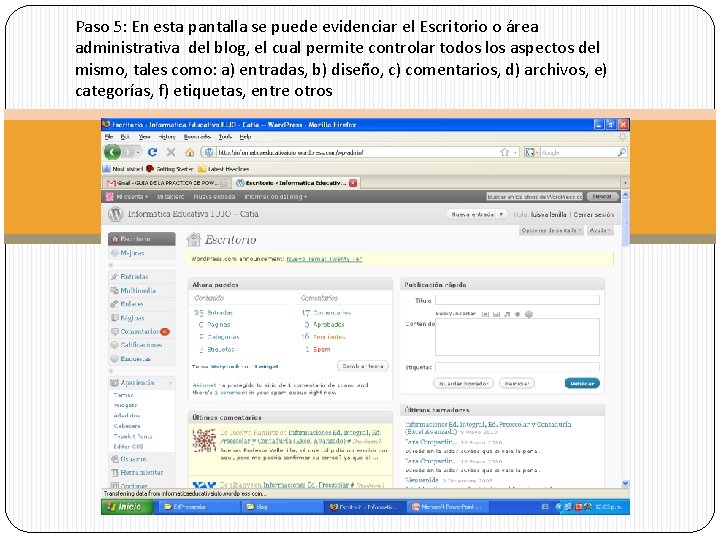Close the Escritorio browser tab
This screenshot has width=720, height=540.
(x=353, y=183)
